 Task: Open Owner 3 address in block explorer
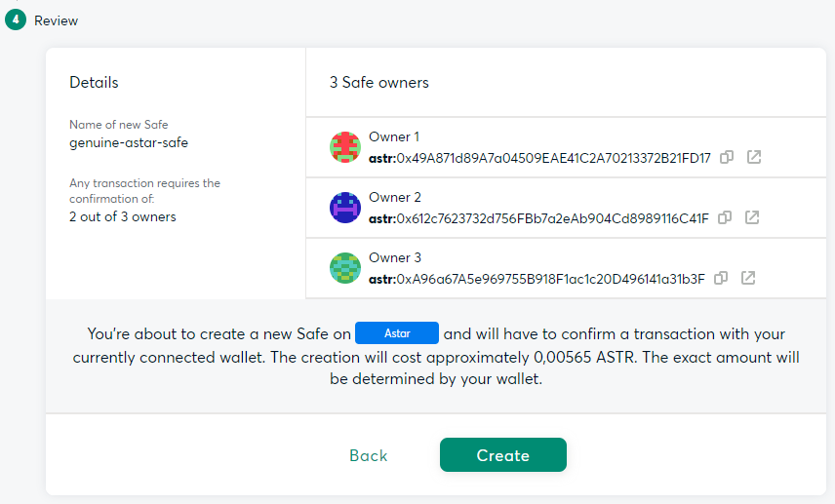coord(748,278)
